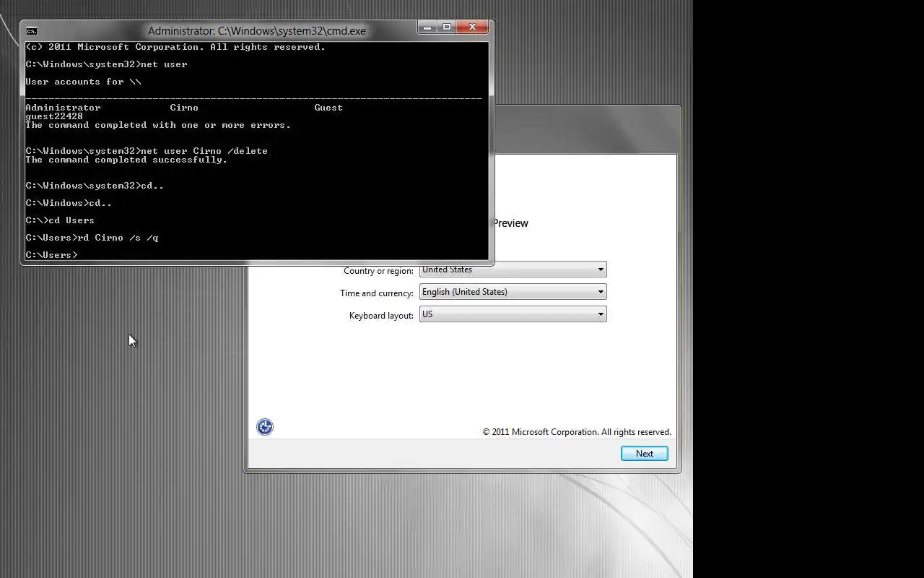Screen dimensions: 924x578
Task: Click the 'rd Cirno /s /q' command line
Action: click(92, 238)
